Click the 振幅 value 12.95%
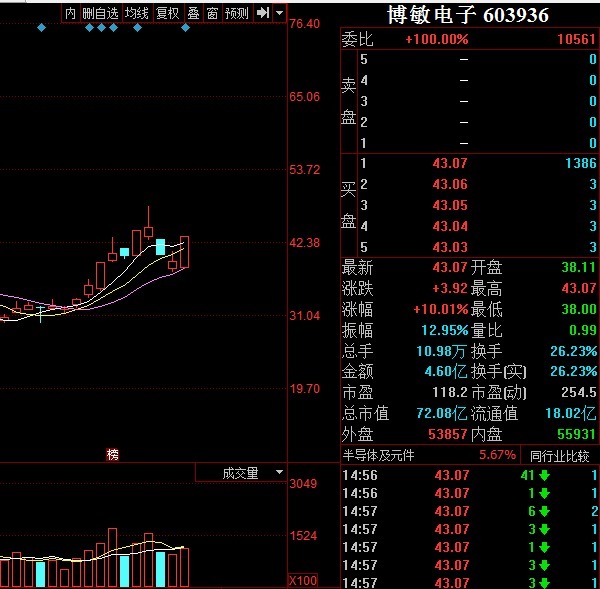The image size is (600, 589). tap(445, 330)
